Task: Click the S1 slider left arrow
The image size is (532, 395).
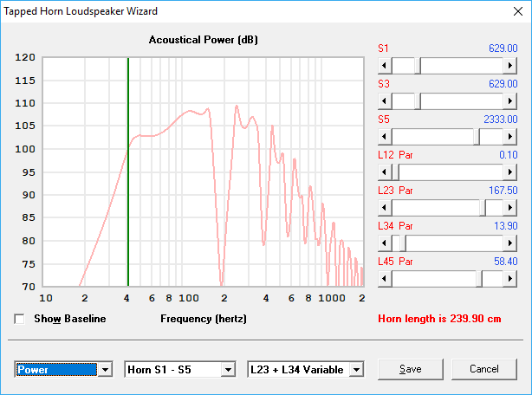Action: click(385, 66)
